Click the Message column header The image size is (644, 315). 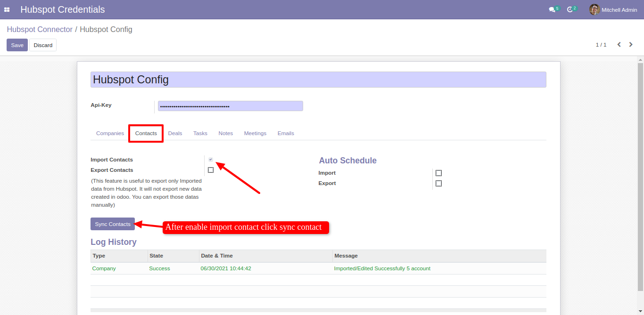coord(439,256)
